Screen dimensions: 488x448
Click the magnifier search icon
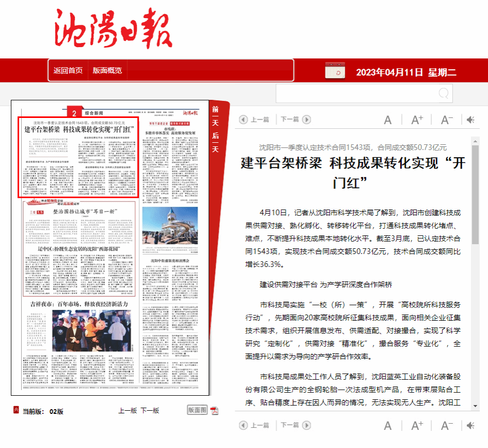(x=444, y=94)
